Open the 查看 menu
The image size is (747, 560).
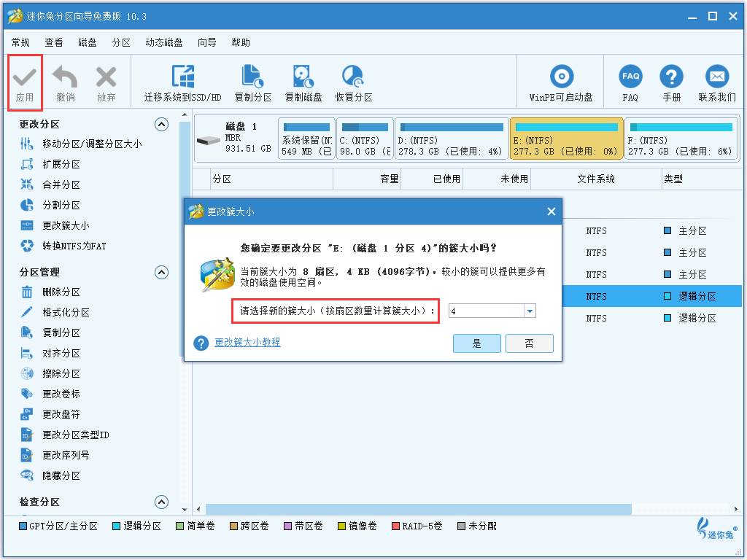click(x=54, y=43)
